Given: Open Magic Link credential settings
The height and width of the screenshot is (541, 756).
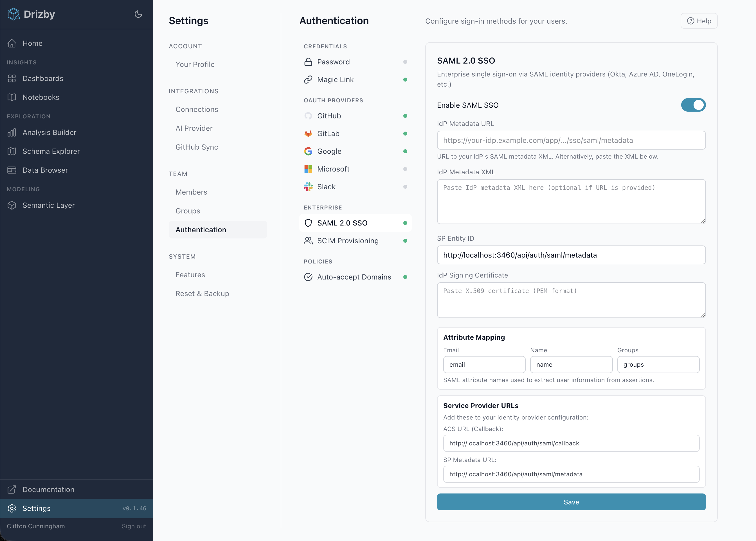Looking at the screenshot, I should [335, 80].
